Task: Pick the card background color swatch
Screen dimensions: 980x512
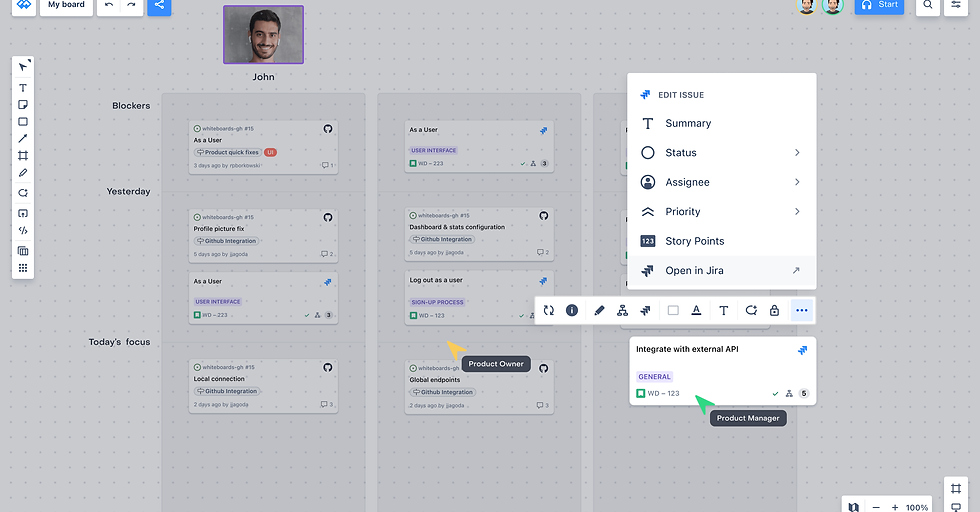Action: point(673,310)
